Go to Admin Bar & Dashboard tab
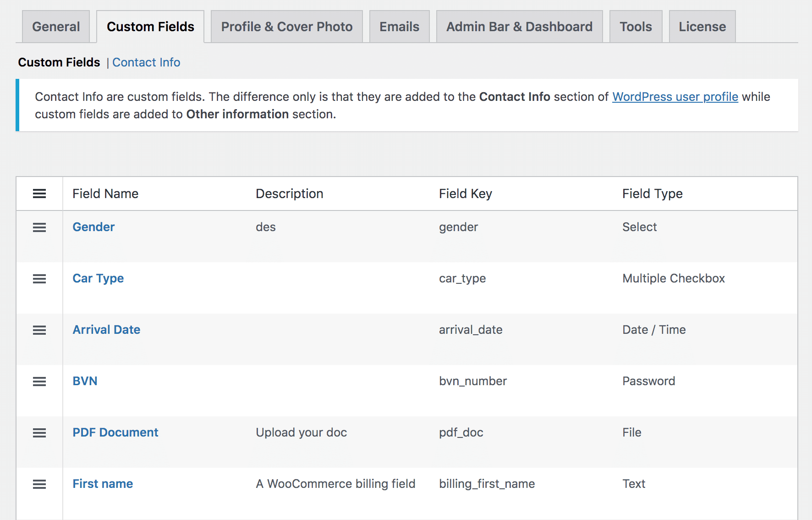Image resolution: width=812 pixels, height=520 pixels. (x=519, y=27)
